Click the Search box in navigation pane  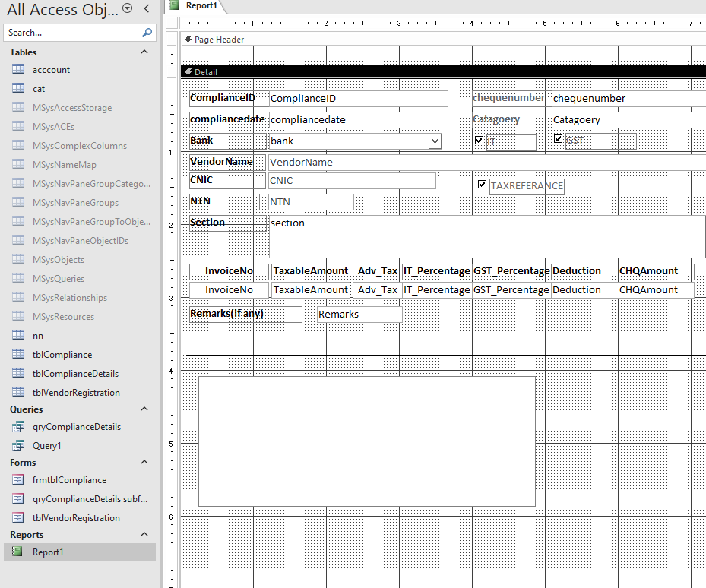click(x=80, y=33)
